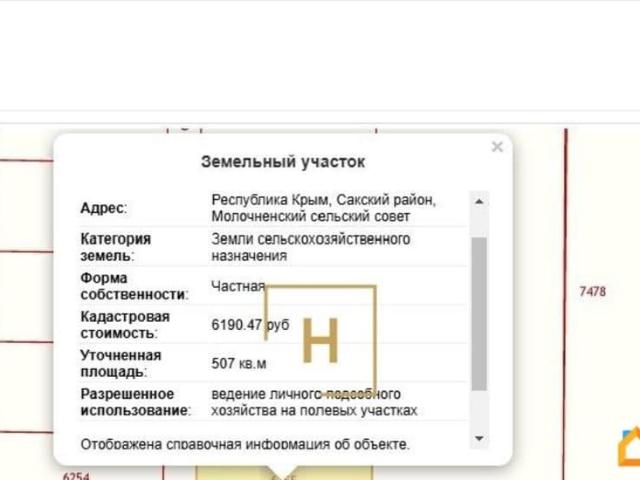640x480 pixels.
Task: Click the cadastral value 6190.47 руб
Action: (x=250, y=325)
